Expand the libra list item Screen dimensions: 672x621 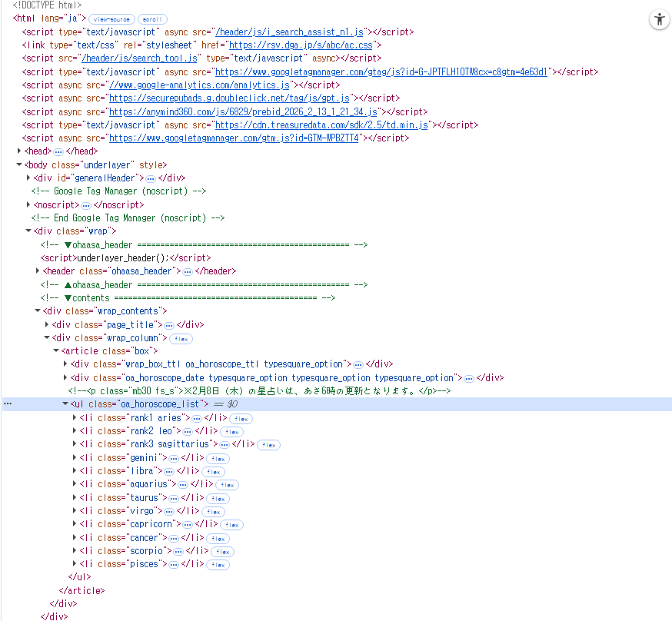coord(75,470)
